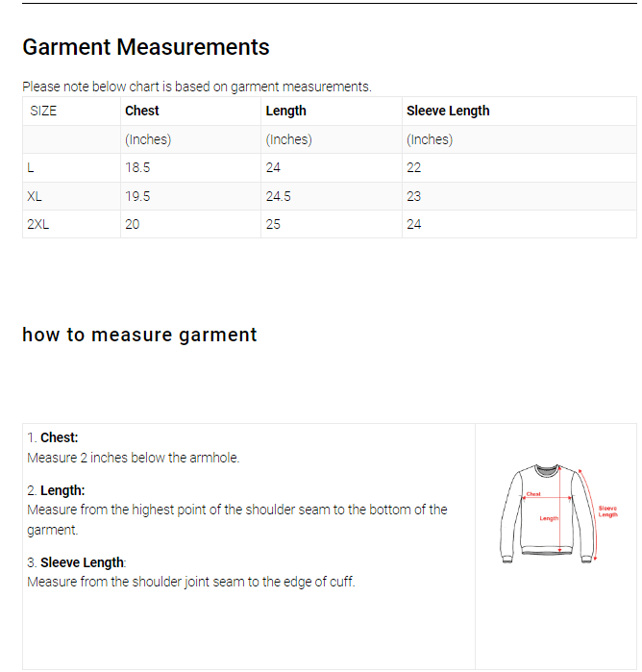Click chest value 20 for size 2XL
Viewport: 642px width, 672px height.
133,224
